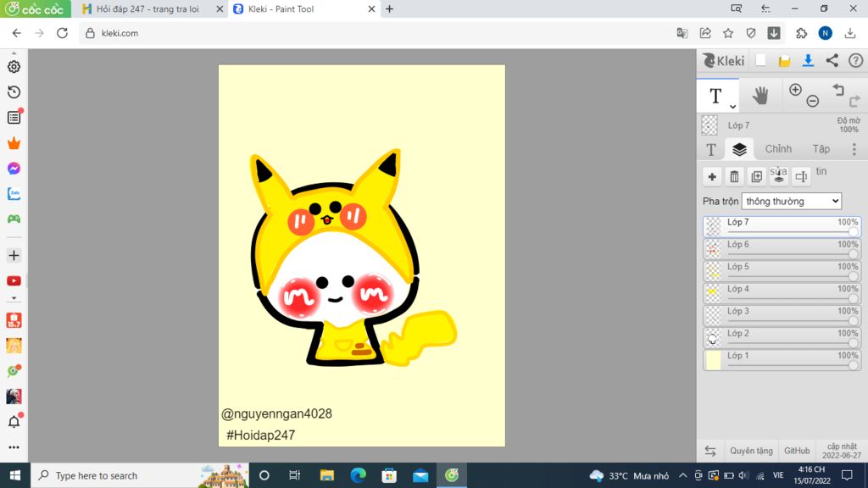868x488 pixels.
Task: Open File Explorer from taskbar
Action: tap(326, 476)
